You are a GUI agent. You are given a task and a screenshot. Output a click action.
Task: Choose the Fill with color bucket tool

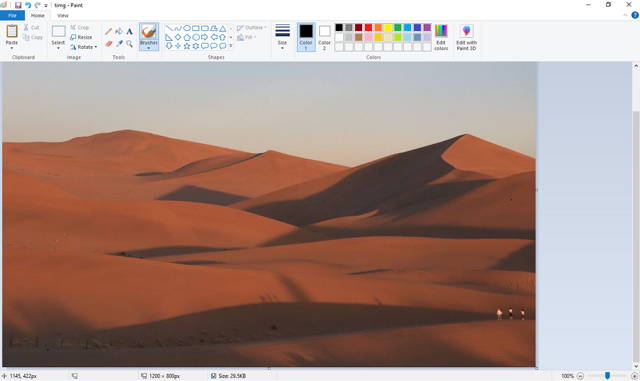119,31
